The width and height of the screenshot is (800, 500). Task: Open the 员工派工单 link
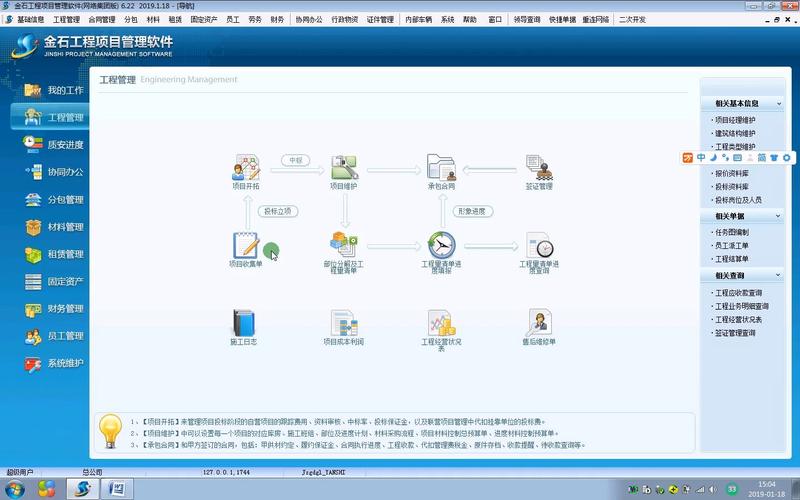732,245
